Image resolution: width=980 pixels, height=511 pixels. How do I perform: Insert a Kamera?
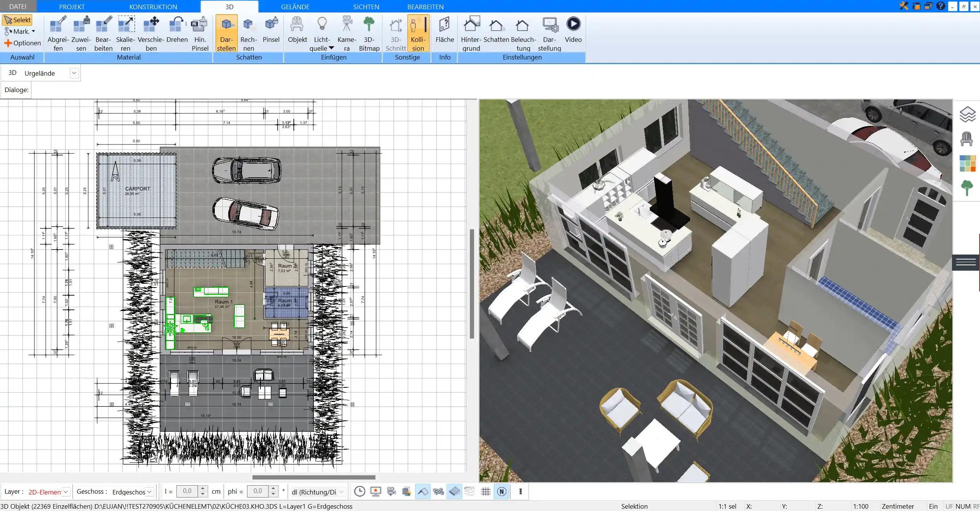pos(347,33)
